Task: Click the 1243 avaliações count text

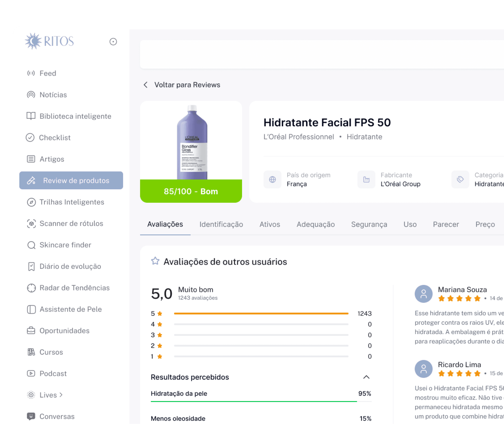Action: pos(198,298)
